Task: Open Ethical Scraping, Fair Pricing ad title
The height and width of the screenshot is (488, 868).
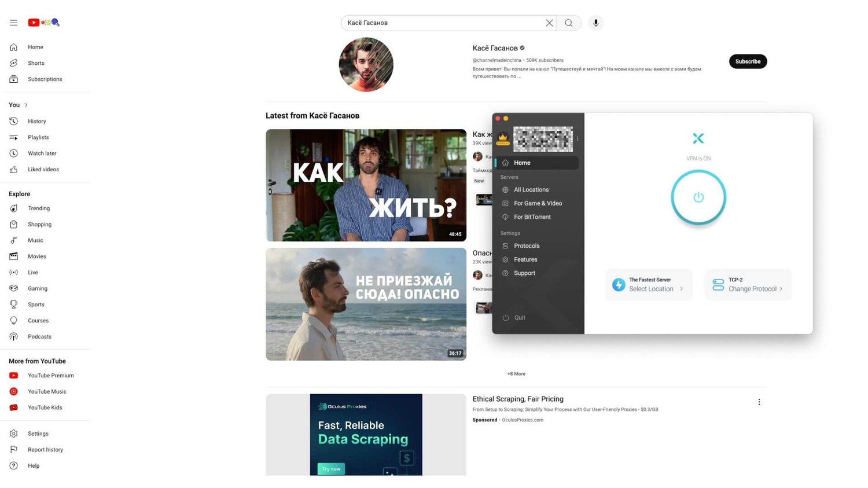Action: tap(518, 399)
